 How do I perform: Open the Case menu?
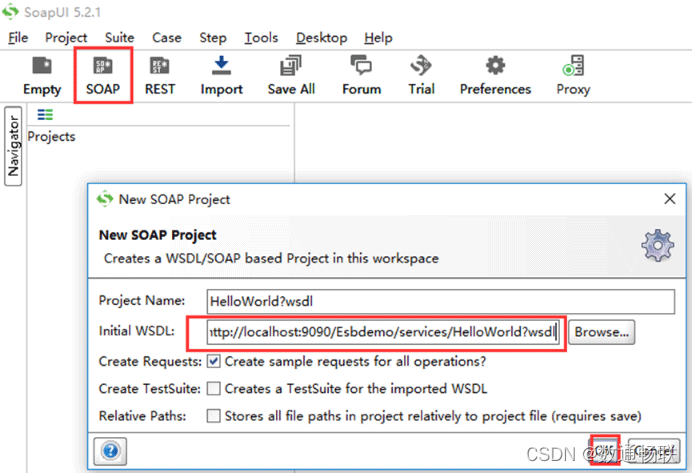(167, 38)
